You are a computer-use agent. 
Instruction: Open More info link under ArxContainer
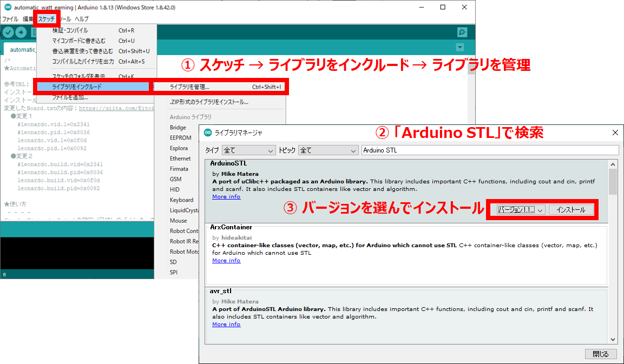226,260
